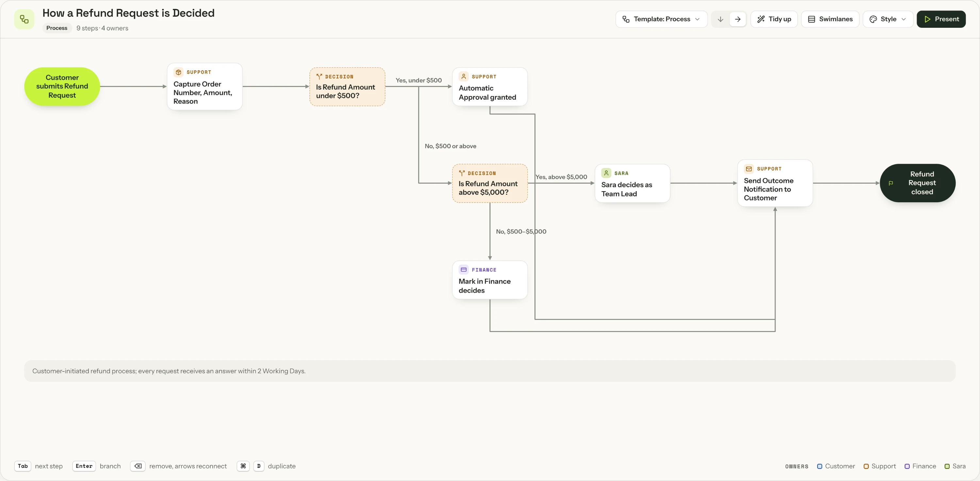Select the Is Refund Amount under $500? text
The height and width of the screenshot is (481, 980).
[345, 91]
